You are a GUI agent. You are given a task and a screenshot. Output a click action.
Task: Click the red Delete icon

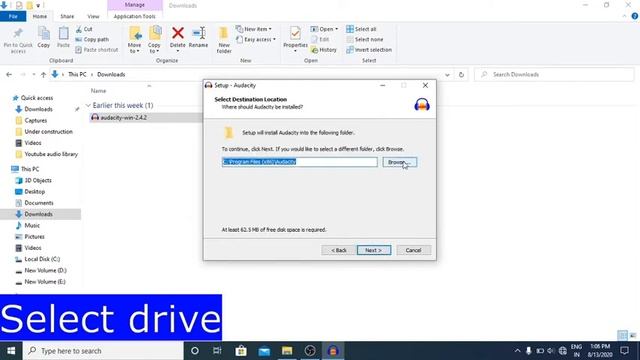pyautogui.click(x=178, y=33)
